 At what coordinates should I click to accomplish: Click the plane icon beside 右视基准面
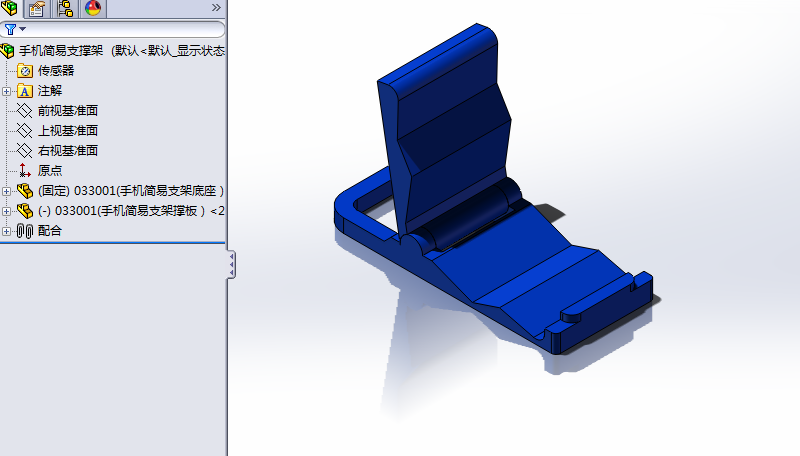[24, 150]
